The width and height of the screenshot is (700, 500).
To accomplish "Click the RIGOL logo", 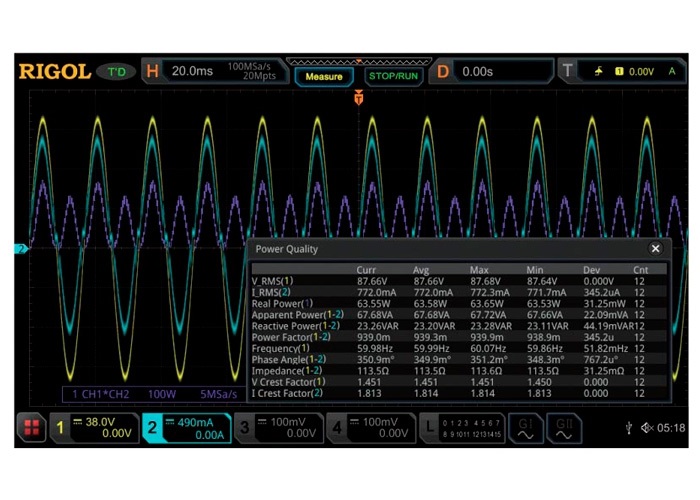I will 54,72.
